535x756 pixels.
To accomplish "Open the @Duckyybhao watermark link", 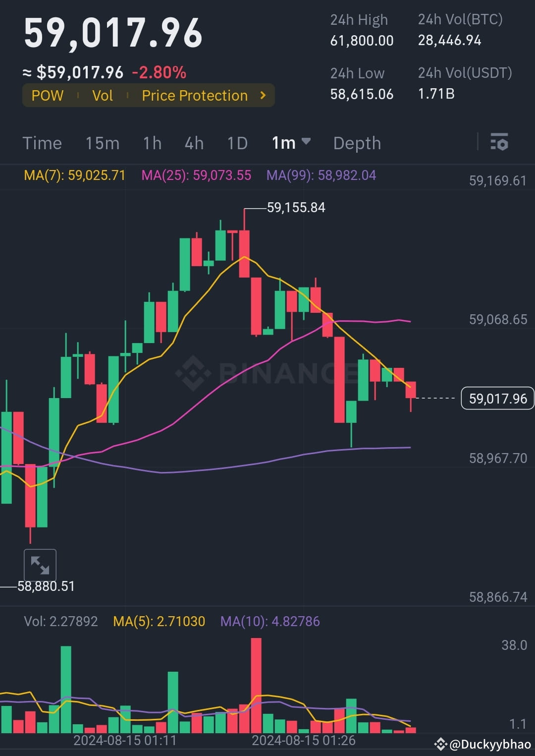I will tap(490, 744).
